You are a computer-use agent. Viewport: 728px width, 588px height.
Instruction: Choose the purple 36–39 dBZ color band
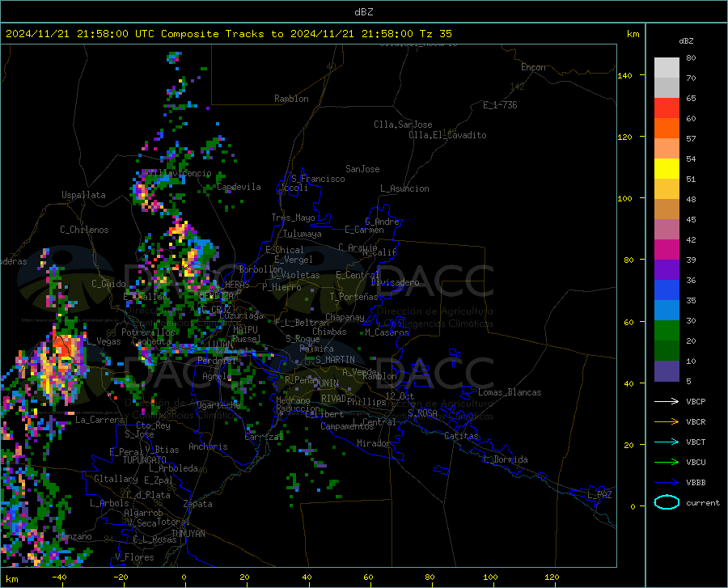[667, 270]
